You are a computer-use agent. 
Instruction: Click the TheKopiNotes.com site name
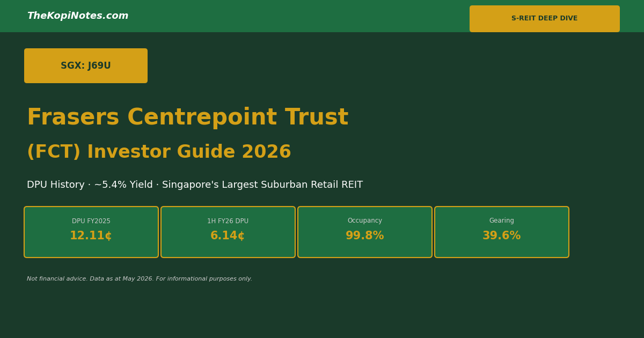pyautogui.click(x=78, y=16)
